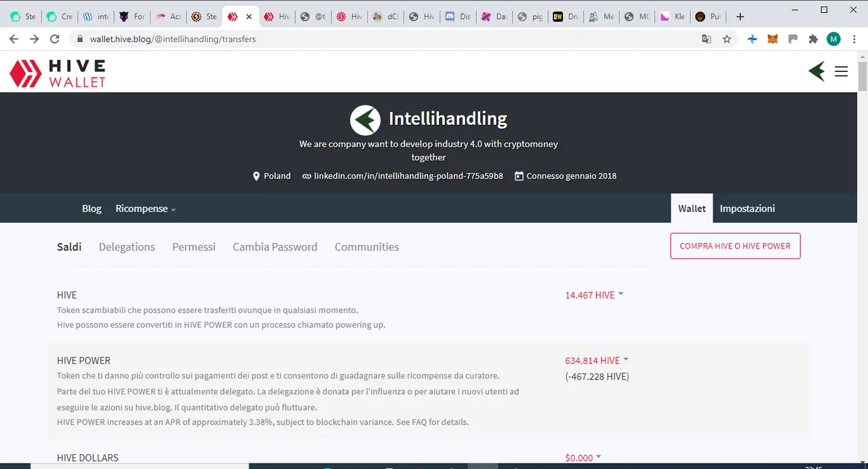Click the 'Connesso gennaio 2018' text
868x469 pixels.
[x=572, y=176]
